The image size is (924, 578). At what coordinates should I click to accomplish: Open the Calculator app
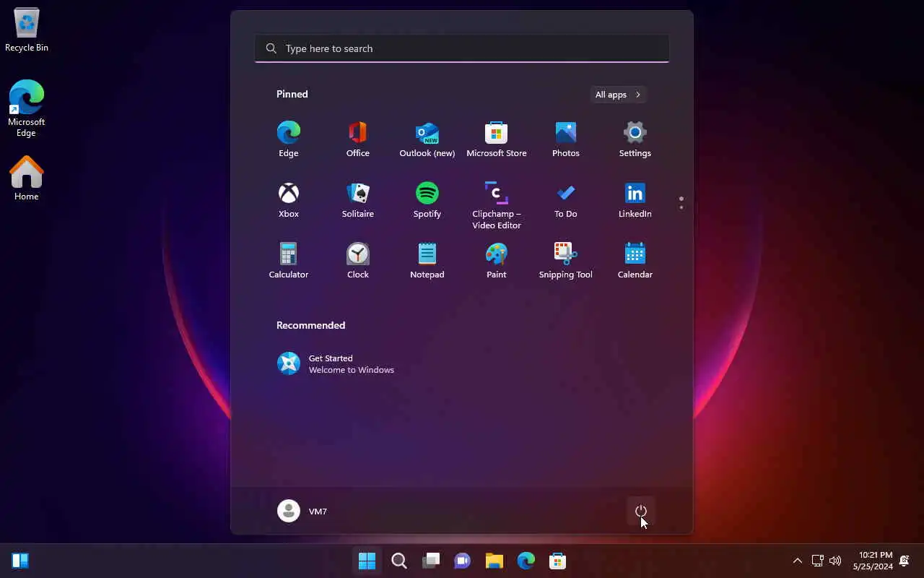(288, 261)
